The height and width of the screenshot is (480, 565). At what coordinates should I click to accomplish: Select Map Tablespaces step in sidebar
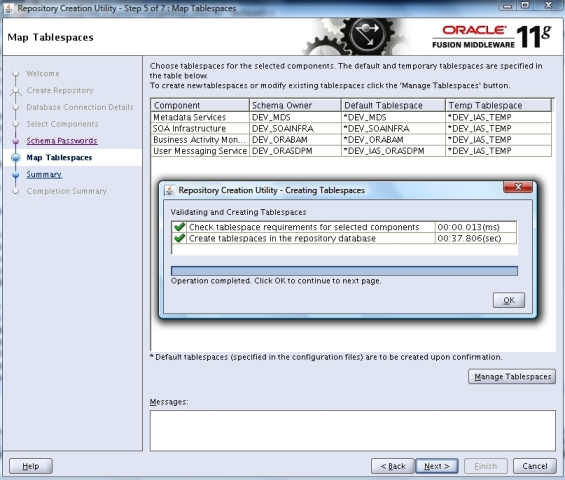[x=59, y=157]
